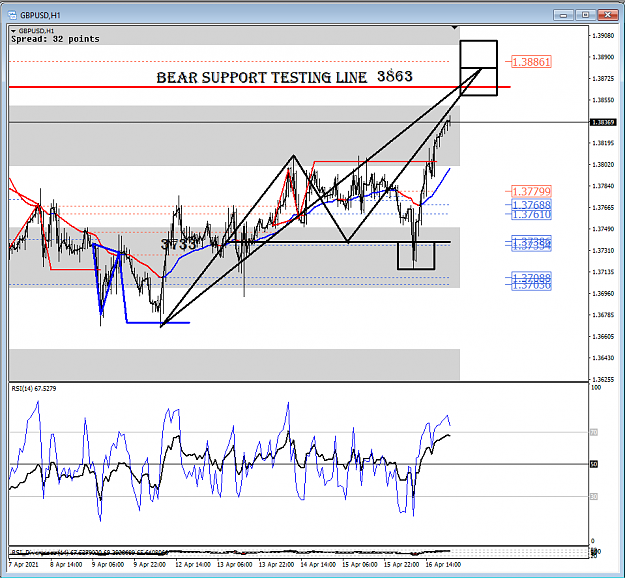Click the blue 1.37688 price label
The height and width of the screenshot is (579, 625).
pyautogui.click(x=531, y=205)
